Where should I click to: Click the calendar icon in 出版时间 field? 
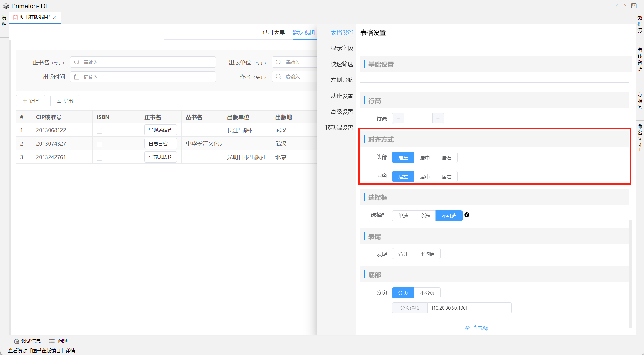point(77,77)
